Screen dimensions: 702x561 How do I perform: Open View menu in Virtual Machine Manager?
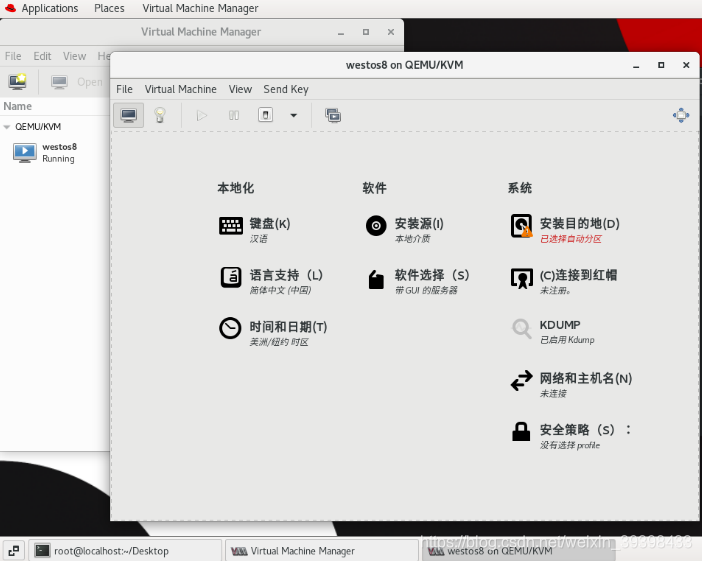tap(74, 56)
